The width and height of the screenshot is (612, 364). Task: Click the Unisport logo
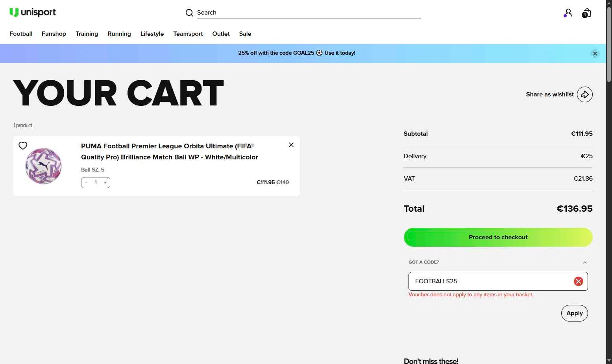point(33,13)
